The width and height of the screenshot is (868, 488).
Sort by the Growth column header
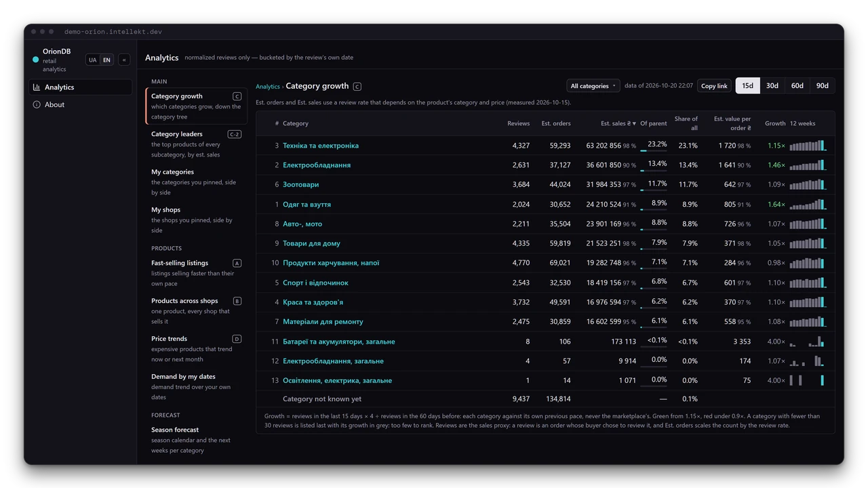coord(775,123)
